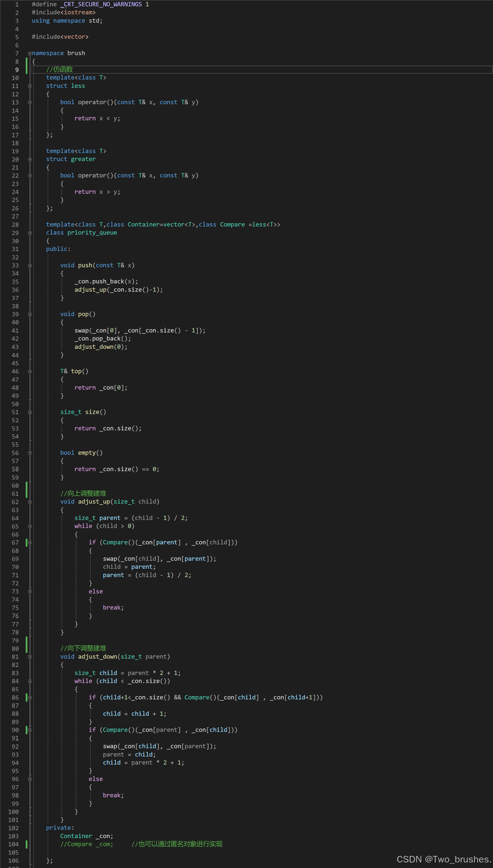Click line number 60 in the gutter
The image size is (493, 868).
pyautogui.click(x=15, y=486)
